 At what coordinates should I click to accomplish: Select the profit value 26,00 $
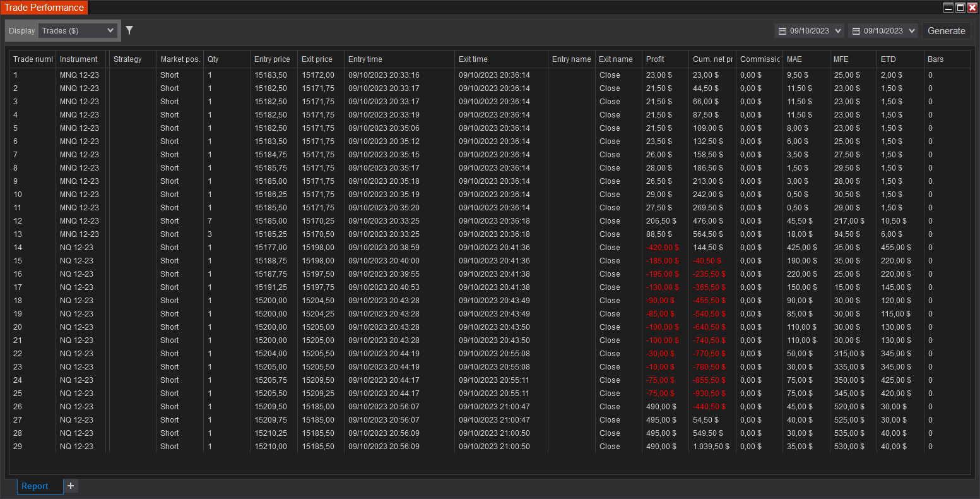pos(659,155)
